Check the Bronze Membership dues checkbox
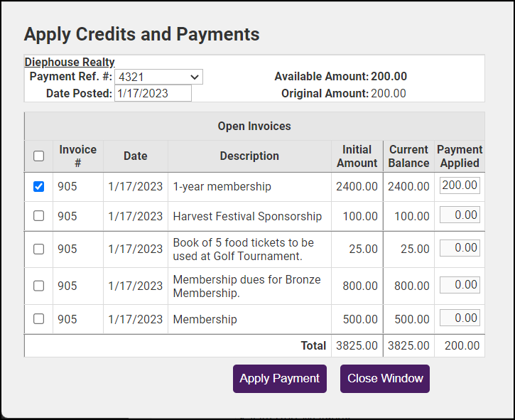The width and height of the screenshot is (515, 420). (x=38, y=286)
